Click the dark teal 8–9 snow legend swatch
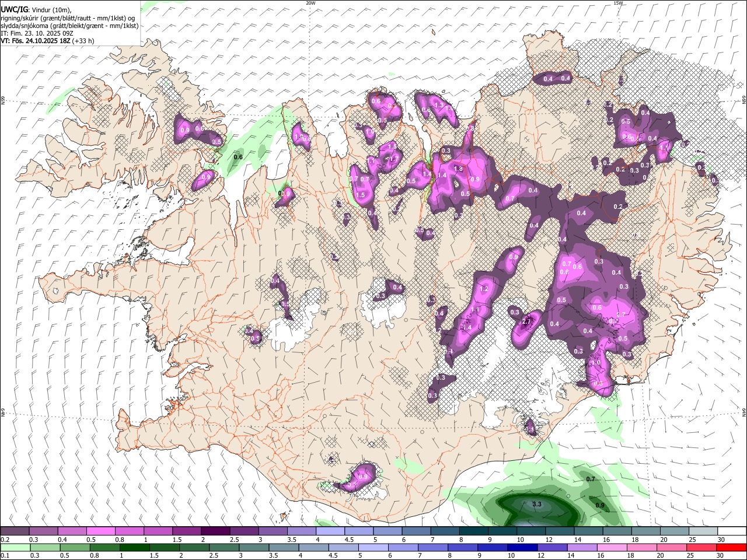Screen dimensions: 747x560 tap(473, 531)
